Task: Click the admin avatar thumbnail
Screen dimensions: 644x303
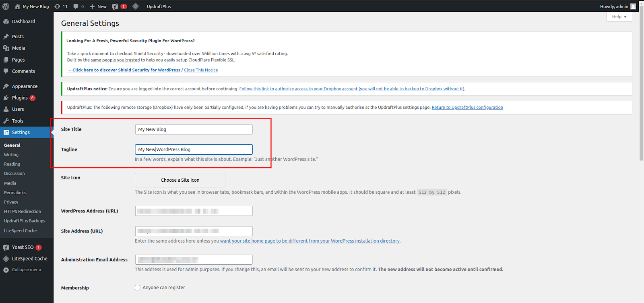Action: (x=633, y=6)
